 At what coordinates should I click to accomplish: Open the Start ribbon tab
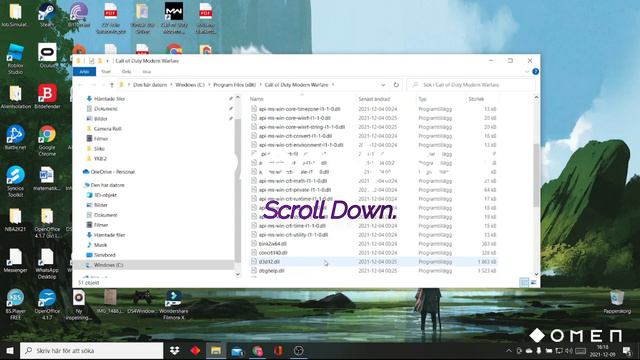pyautogui.click(x=106, y=71)
